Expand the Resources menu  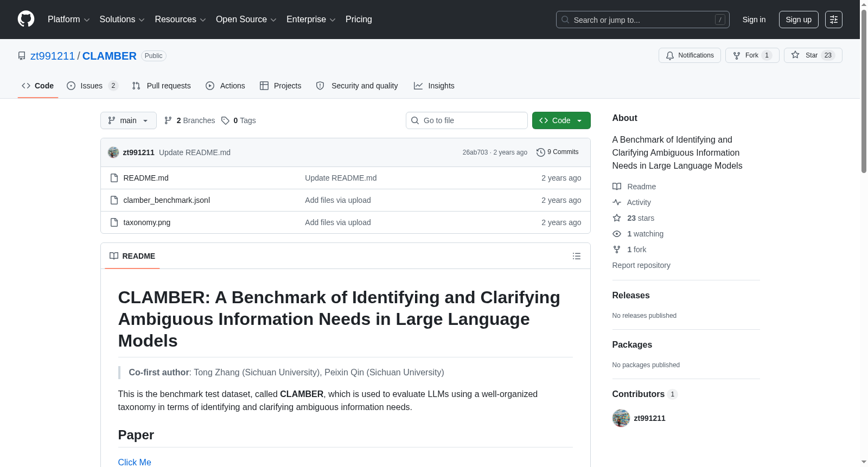point(180,20)
